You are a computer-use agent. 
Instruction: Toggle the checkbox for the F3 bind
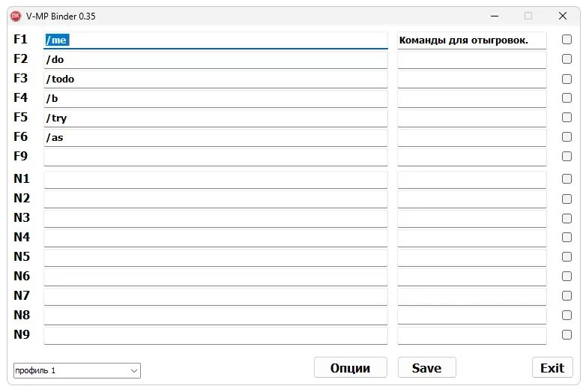[567, 79]
